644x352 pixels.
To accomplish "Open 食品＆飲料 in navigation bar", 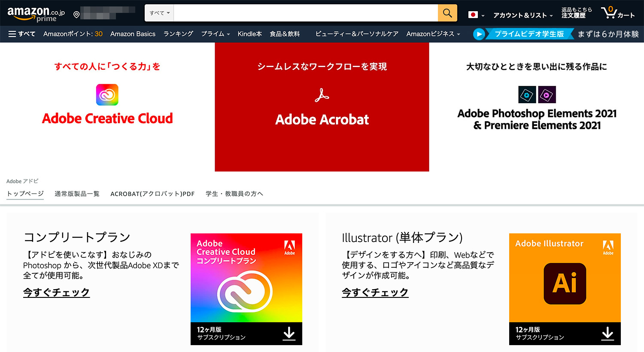I will [x=285, y=34].
